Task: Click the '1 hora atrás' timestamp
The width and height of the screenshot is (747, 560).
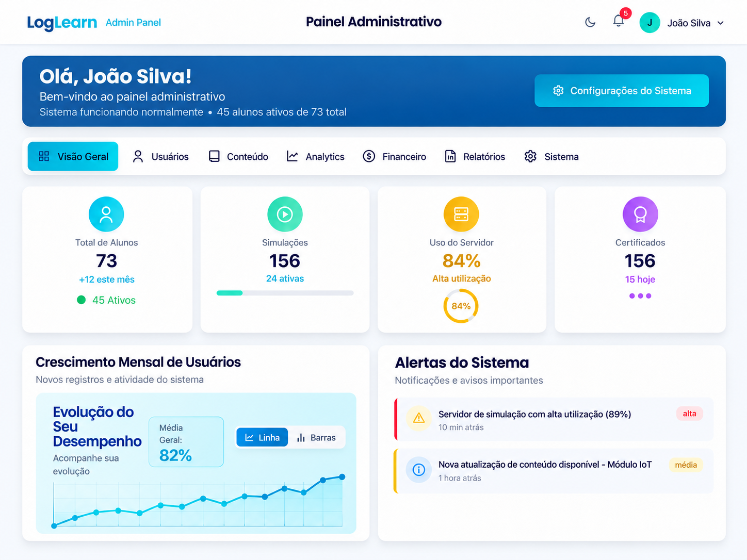Action: pyautogui.click(x=460, y=478)
